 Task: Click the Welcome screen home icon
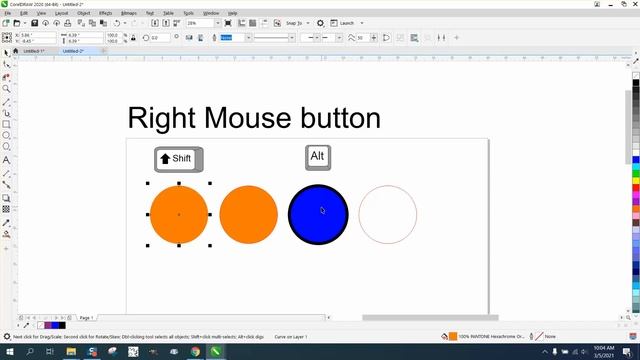(x=16, y=51)
